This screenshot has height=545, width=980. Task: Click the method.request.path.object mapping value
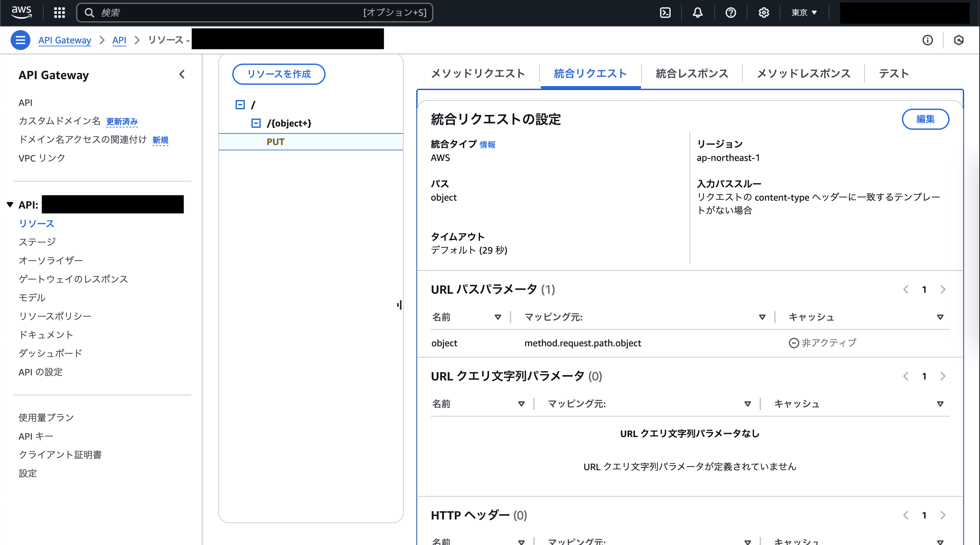[582, 343]
